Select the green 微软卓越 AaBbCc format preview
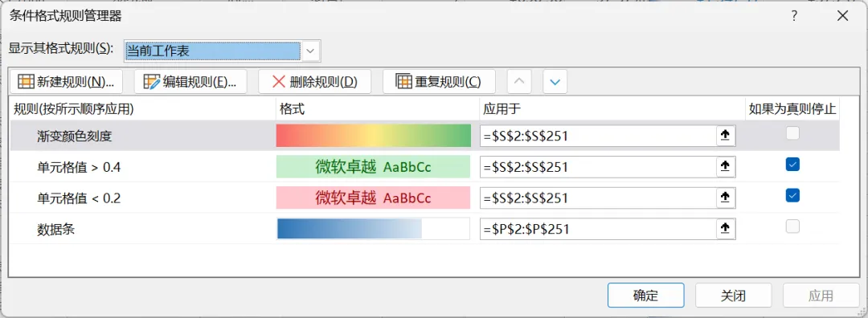 (x=373, y=167)
